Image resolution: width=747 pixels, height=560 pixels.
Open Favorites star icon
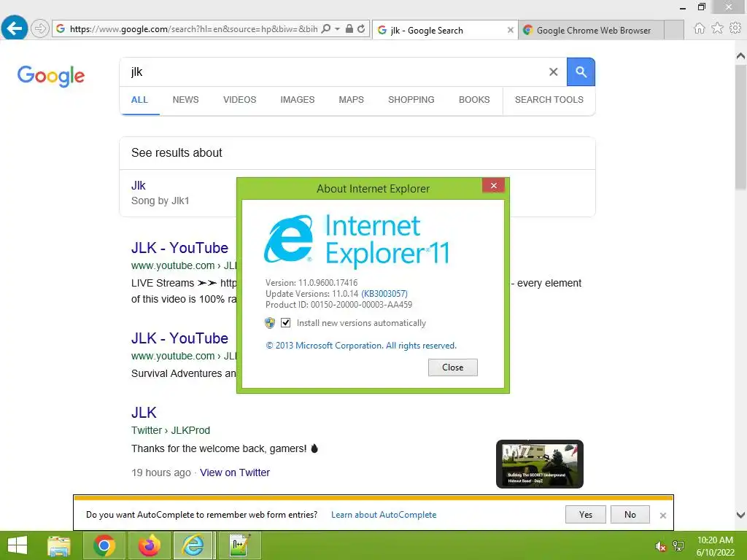coord(717,28)
